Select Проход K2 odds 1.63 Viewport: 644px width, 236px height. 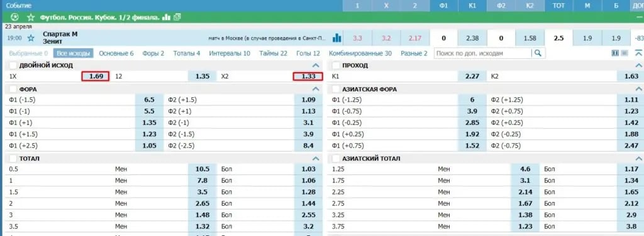tap(631, 76)
